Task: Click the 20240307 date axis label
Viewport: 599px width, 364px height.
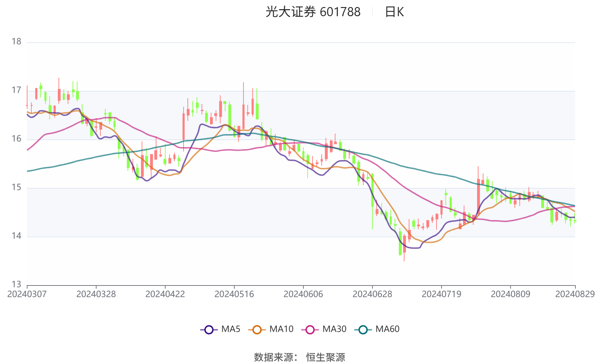Action: [27, 294]
